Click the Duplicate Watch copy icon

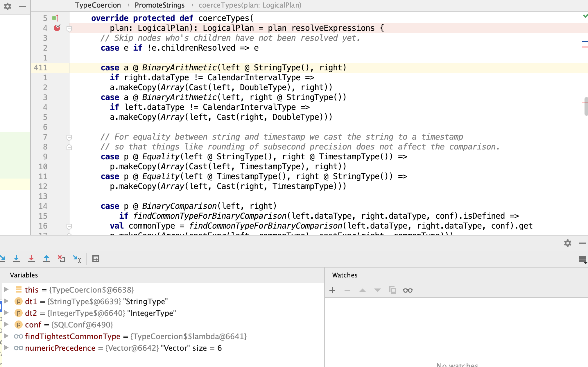tap(393, 290)
